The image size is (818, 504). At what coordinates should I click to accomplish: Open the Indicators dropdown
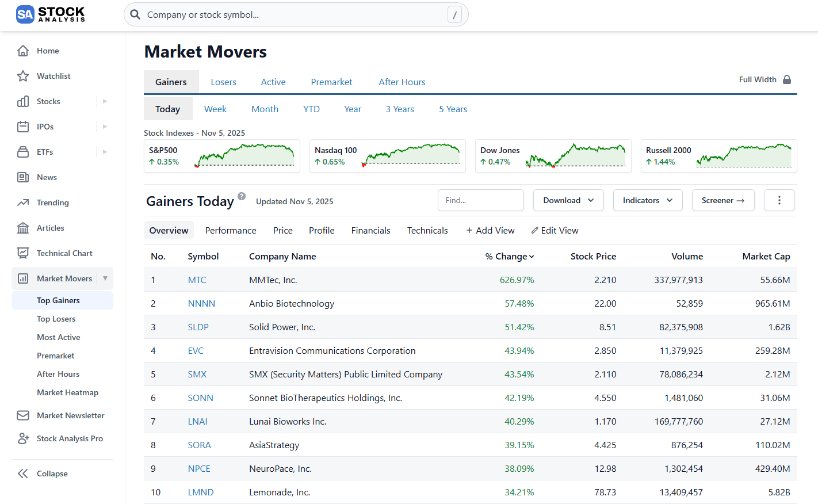click(648, 200)
